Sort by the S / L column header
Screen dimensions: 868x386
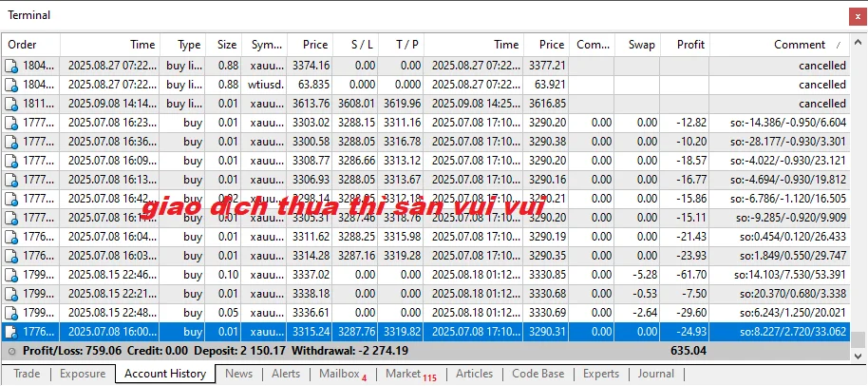click(x=355, y=45)
